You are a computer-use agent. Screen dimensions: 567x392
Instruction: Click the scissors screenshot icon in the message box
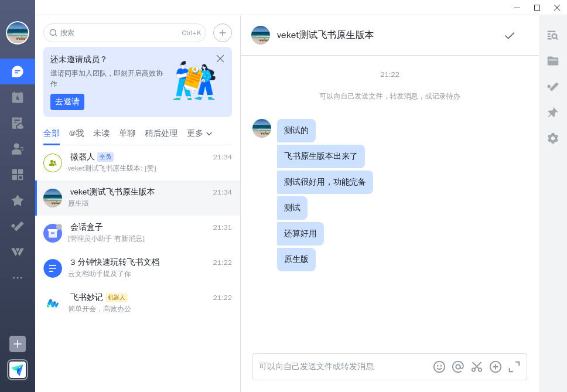(x=477, y=367)
